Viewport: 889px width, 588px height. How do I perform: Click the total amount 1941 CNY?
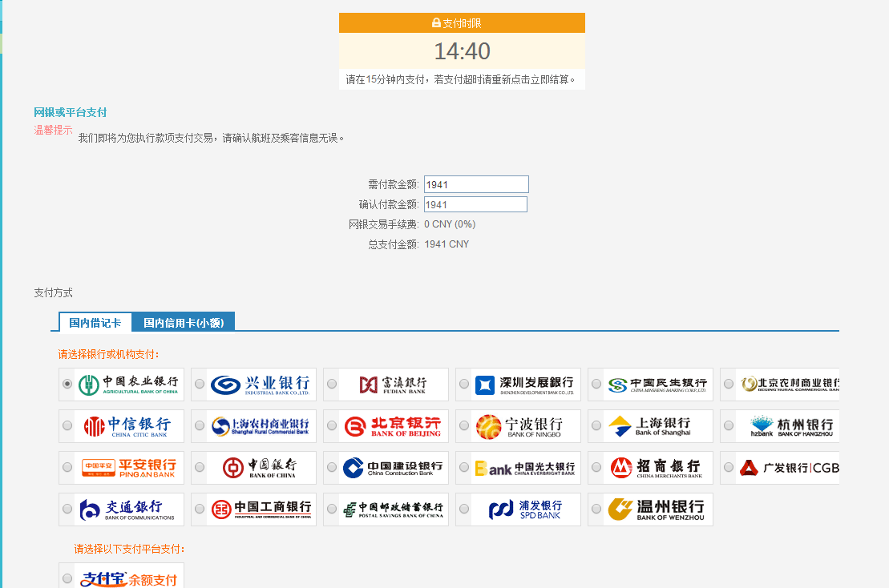(x=447, y=244)
